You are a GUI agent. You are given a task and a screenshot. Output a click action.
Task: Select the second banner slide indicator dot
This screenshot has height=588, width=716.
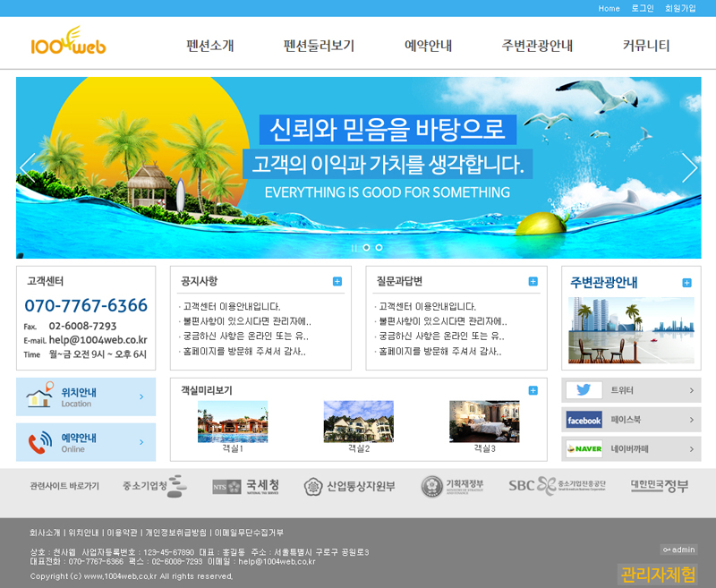pos(379,248)
